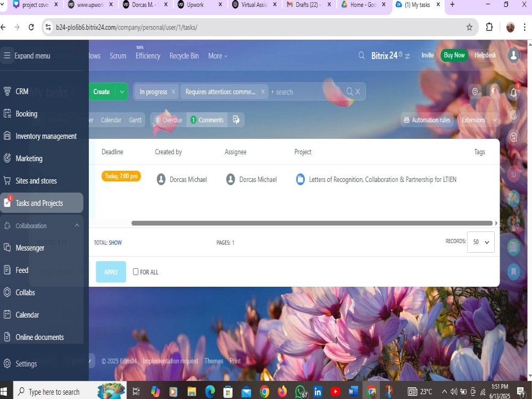532x399 pixels.
Task: Click the top bar search magnifier icon
Action: tap(362, 55)
